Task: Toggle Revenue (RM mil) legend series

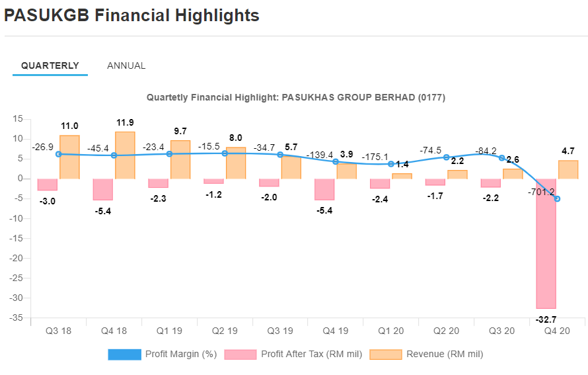Action: (x=445, y=354)
